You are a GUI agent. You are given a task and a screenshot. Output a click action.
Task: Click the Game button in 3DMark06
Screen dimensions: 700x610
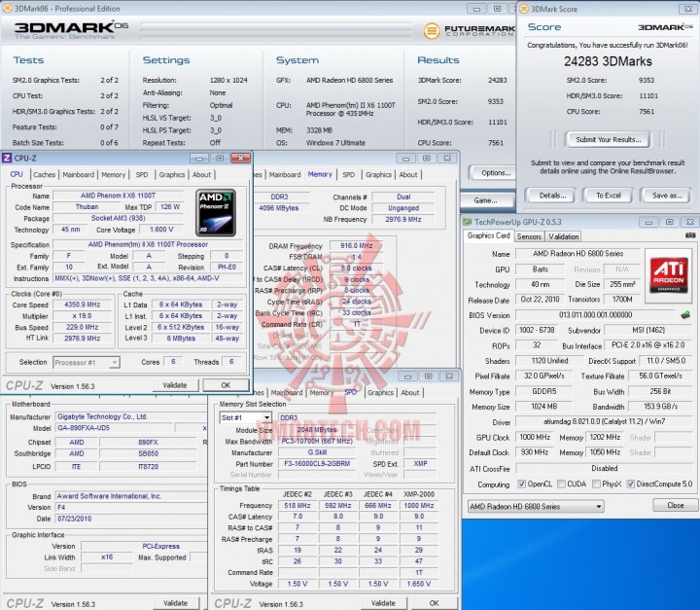[x=487, y=200]
